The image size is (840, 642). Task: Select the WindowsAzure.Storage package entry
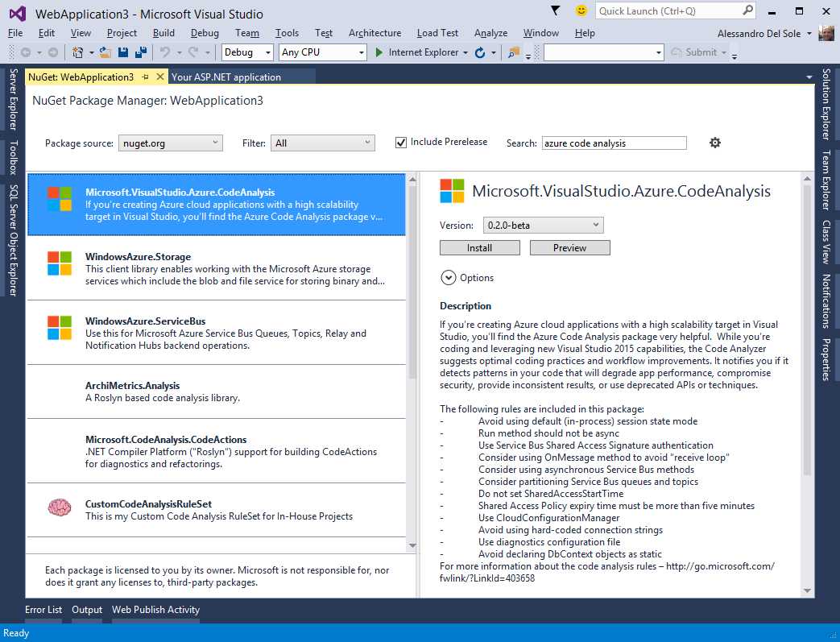[x=217, y=267]
